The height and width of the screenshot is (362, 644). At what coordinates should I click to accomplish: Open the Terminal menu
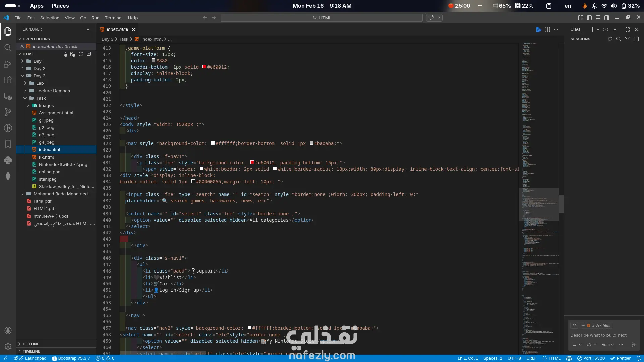tap(113, 18)
